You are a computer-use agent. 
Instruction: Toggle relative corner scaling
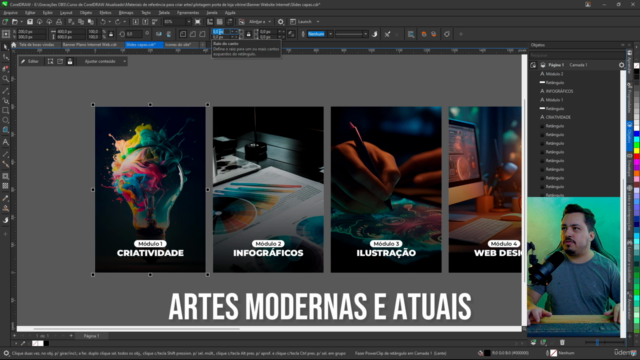pyautogui.click(x=291, y=34)
